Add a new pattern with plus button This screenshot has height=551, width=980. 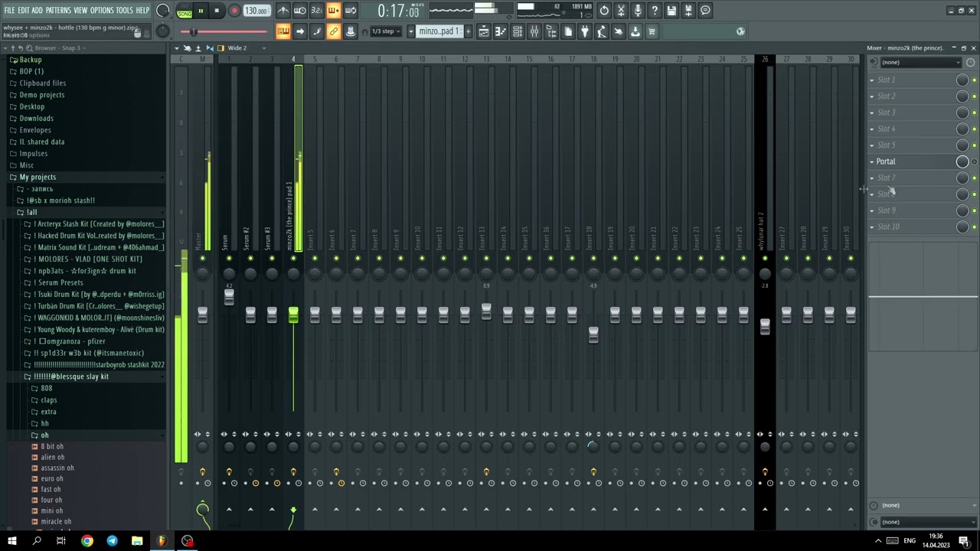pos(467,31)
